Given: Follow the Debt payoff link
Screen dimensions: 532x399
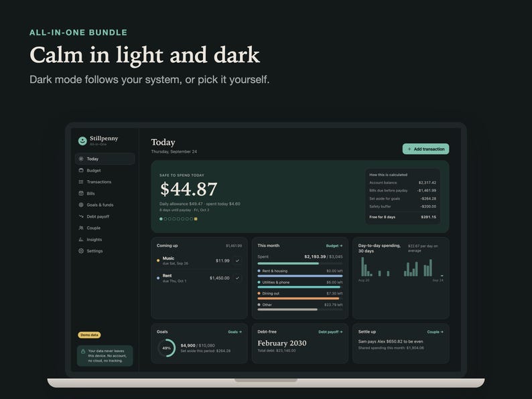Looking at the screenshot, I should pos(330,332).
